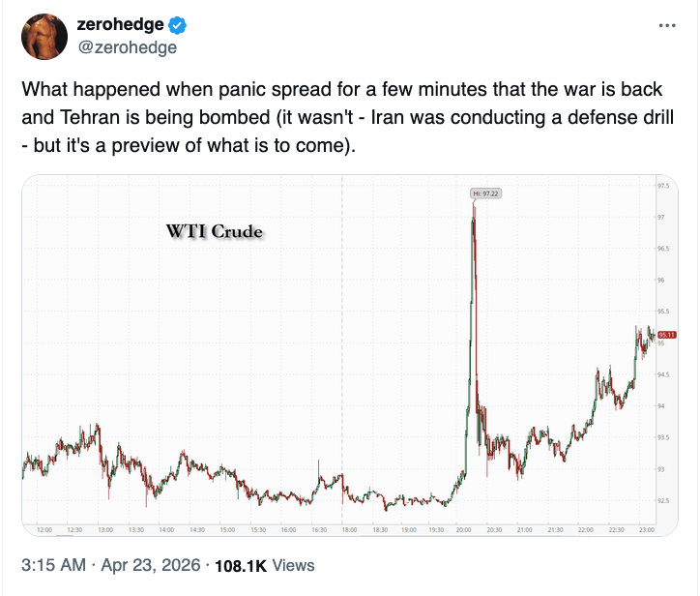This screenshot has width=700, height=596.
Task: Select the 18:00 time axis label
Action: 348,530
